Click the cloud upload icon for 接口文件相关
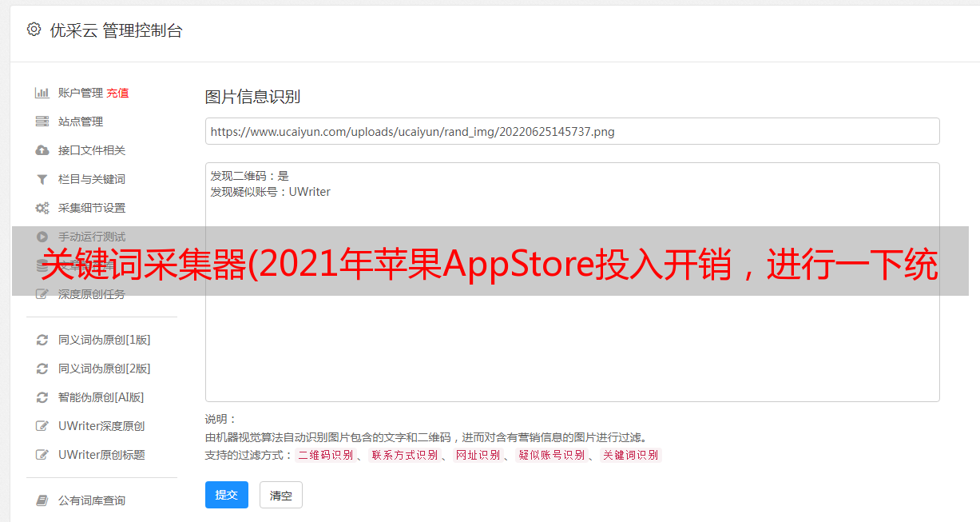The height and width of the screenshot is (522, 980). pos(42,150)
